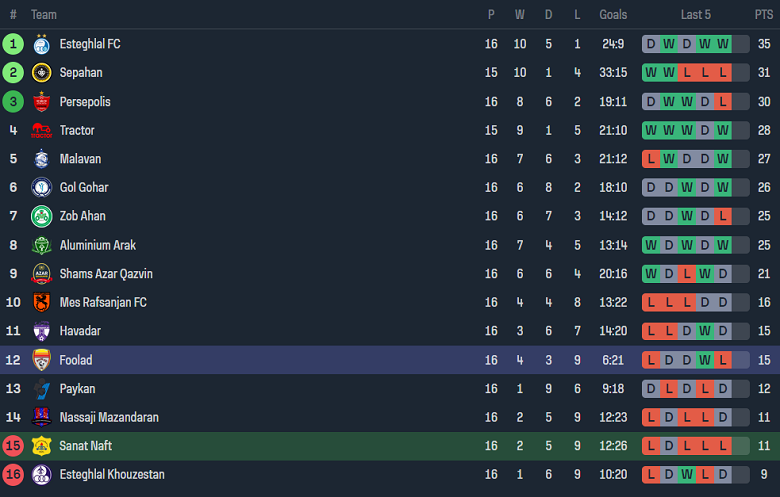Click the Team column header
Screen dimensions: 780x497
tap(44, 14)
